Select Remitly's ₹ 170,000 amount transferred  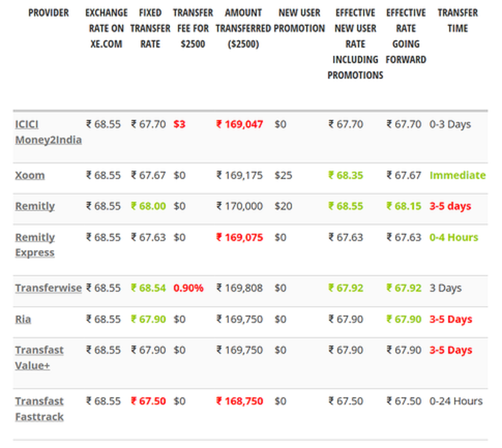pos(240,206)
